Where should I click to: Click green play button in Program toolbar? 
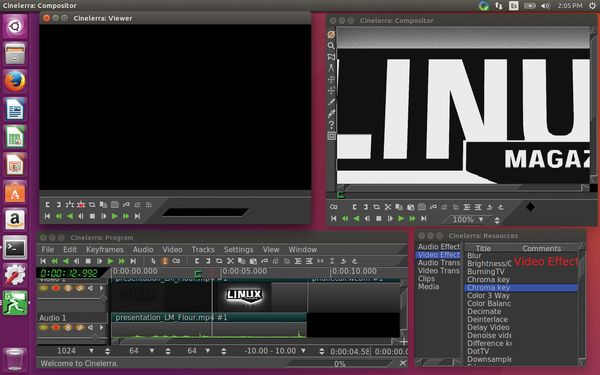pos(111,261)
